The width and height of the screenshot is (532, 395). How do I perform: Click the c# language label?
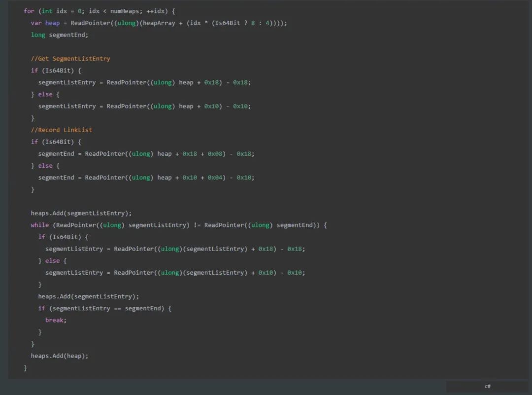coord(488,386)
